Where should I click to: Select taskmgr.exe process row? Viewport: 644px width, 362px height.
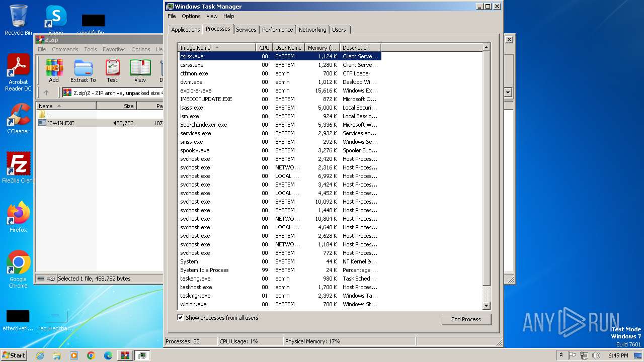point(280,296)
